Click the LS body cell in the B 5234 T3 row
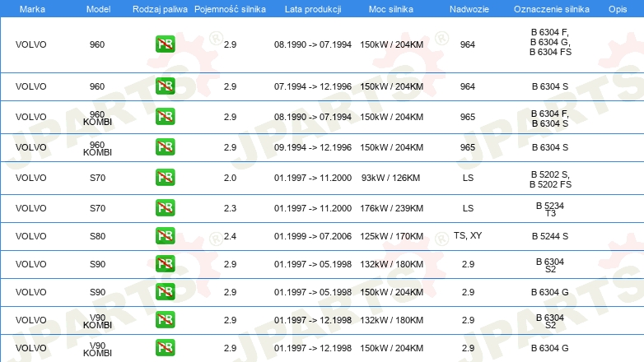644x362 pixels. 469,208
